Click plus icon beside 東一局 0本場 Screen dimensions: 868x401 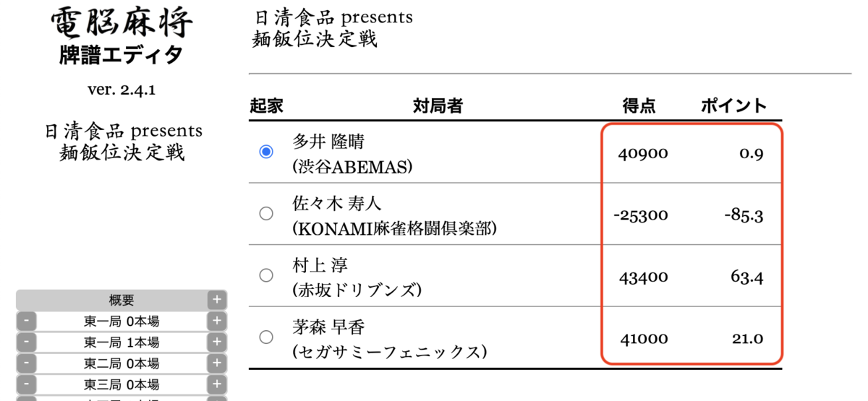pyautogui.click(x=217, y=322)
